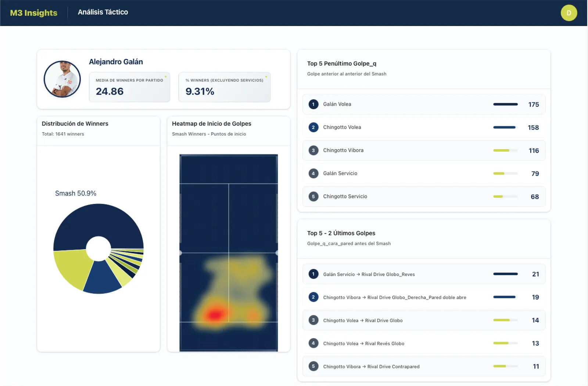The image size is (588, 386).
Task: Open the user avatar menu labeled D
Action: (x=569, y=13)
